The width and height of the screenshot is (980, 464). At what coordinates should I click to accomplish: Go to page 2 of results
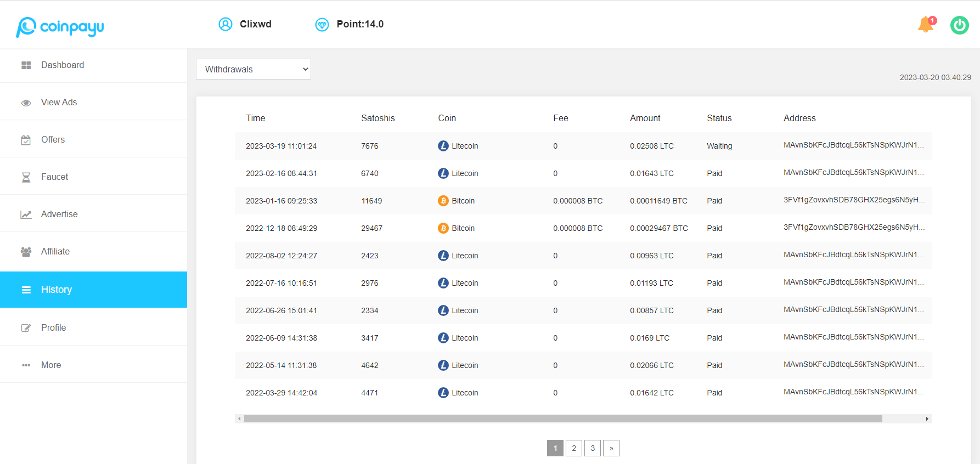[x=574, y=448]
